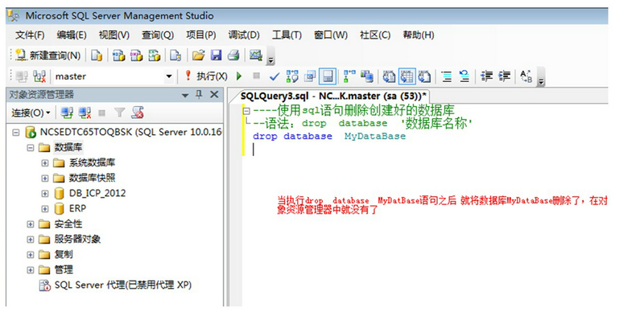Click the SQL Server Compact query icon
644x316 pixels.
(175, 55)
